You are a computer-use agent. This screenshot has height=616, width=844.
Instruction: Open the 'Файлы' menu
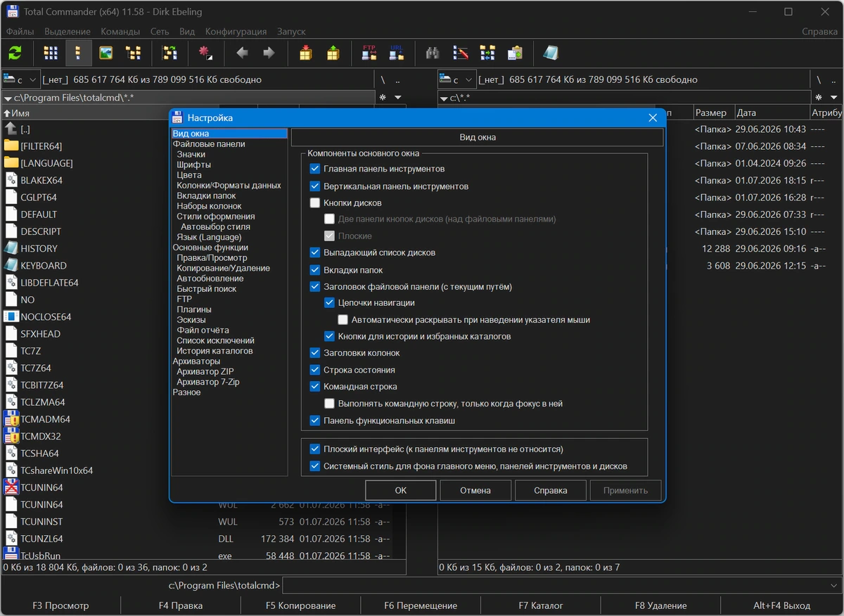(x=20, y=32)
